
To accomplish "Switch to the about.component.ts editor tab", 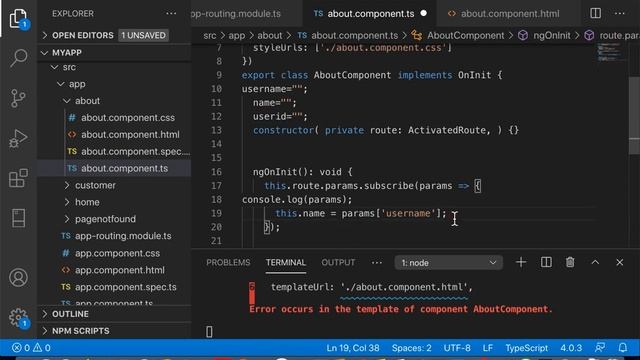I will [369, 13].
